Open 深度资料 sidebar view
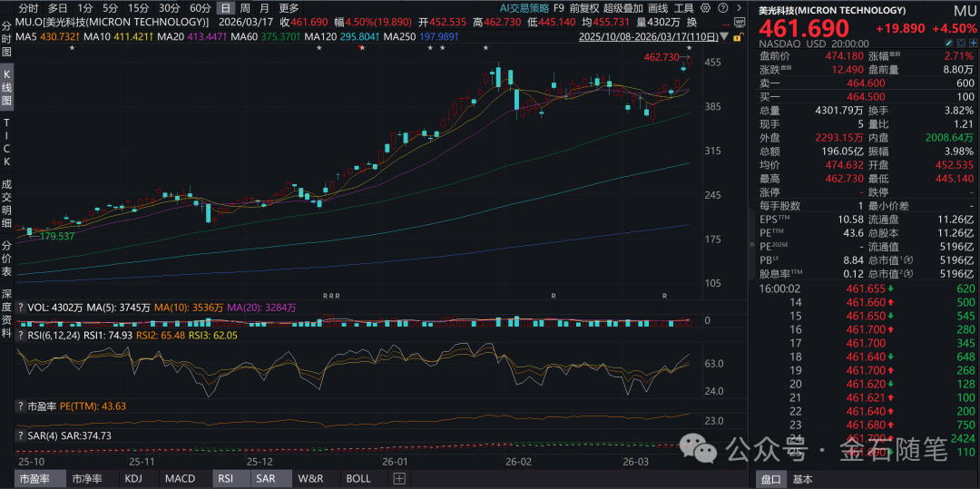Screen dimensions: 980x489 (6, 314)
